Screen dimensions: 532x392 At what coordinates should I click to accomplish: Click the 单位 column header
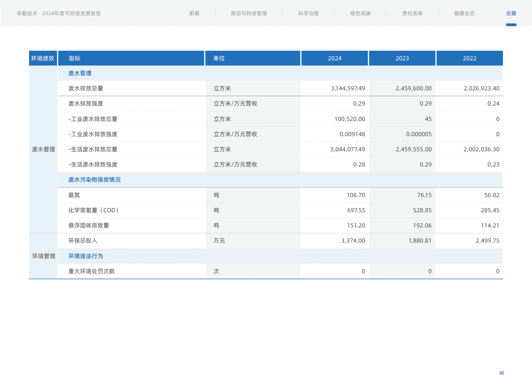coord(219,58)
